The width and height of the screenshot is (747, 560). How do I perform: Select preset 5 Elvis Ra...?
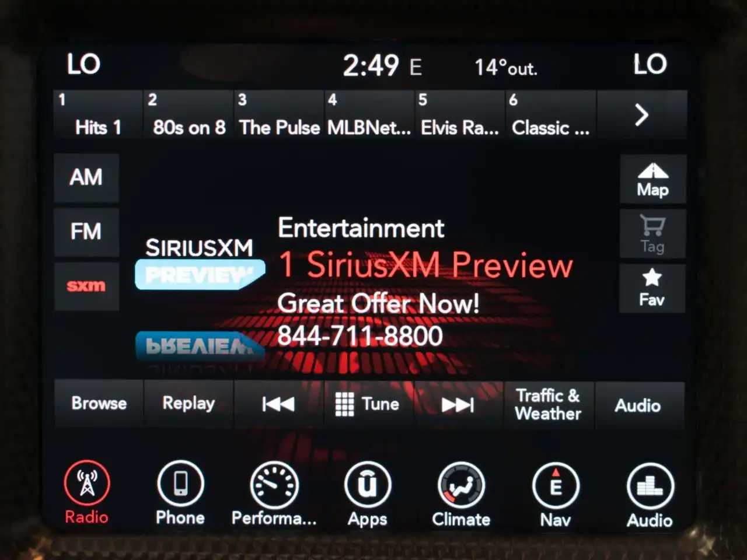pyautogui.click(x=459, y=114)
